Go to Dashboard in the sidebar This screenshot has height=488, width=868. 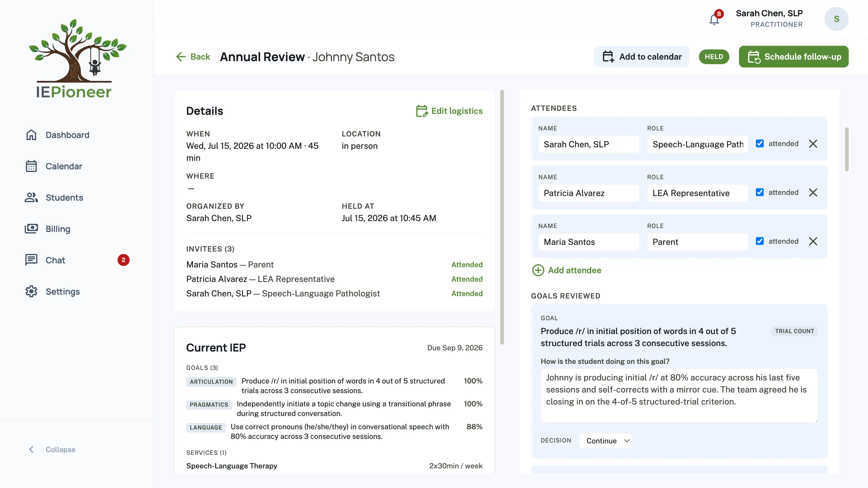[x=68, y=135]
